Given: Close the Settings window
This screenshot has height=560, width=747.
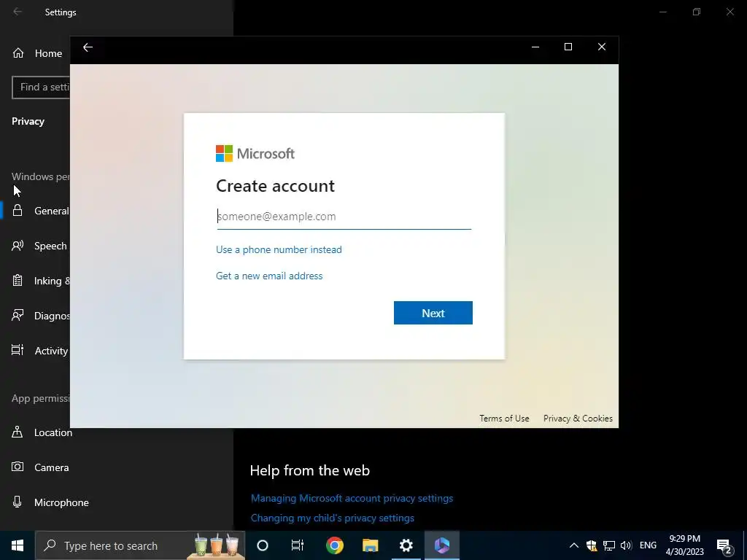Looking at the screenshot, I should click(x=729, y=12).
